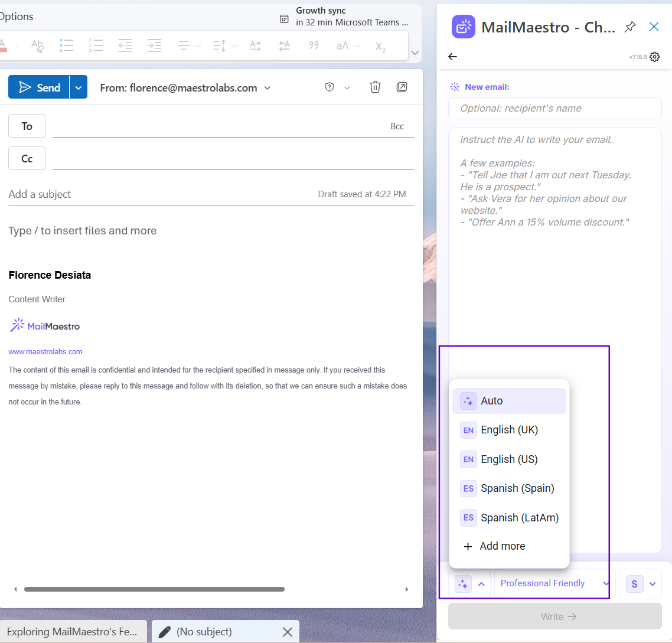Viewport: 672px width, 643px height.
Task: Open the line spacing options
Action: coord(224,45)
